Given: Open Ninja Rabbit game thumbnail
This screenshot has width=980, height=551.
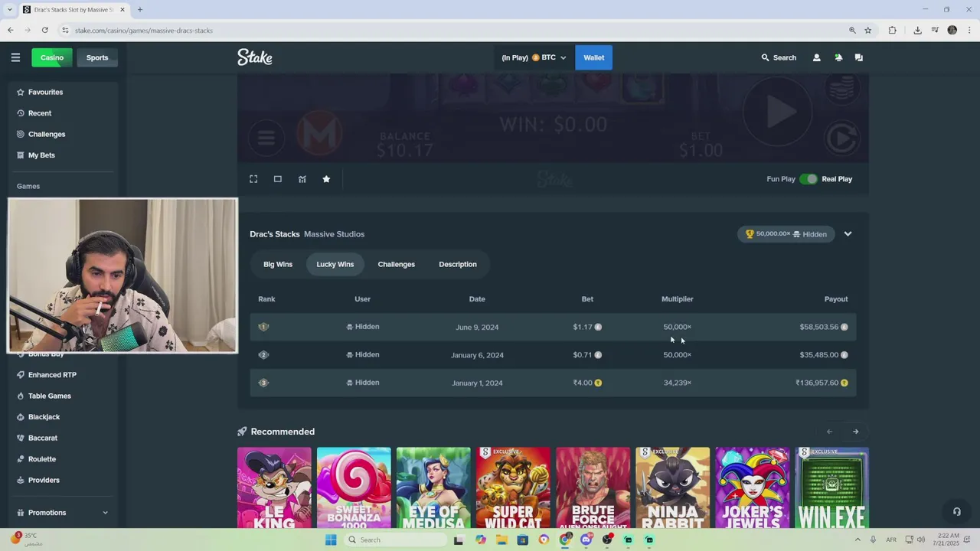Looking at the screenshot, I should pyautogui.click(x=672, y=488).
